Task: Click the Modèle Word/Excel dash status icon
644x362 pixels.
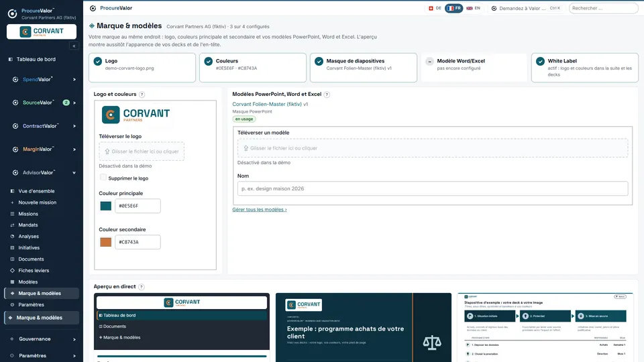Action: (x=429, y=61)
